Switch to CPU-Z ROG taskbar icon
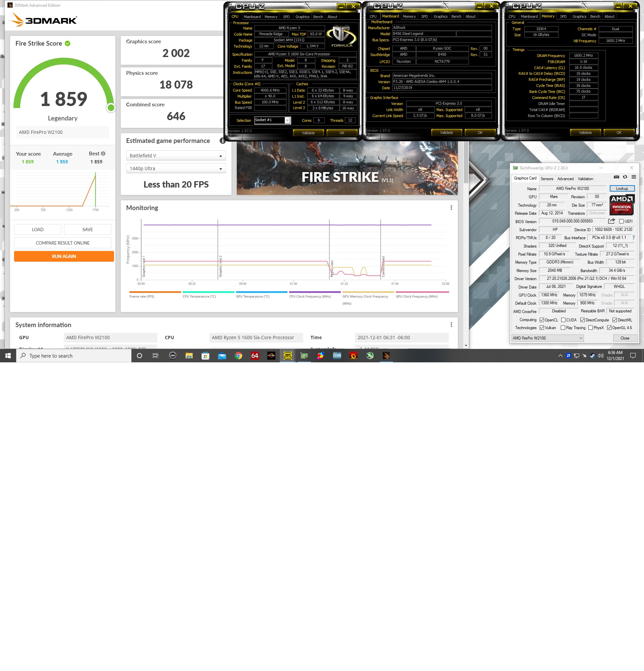 [x=287, y=356]
